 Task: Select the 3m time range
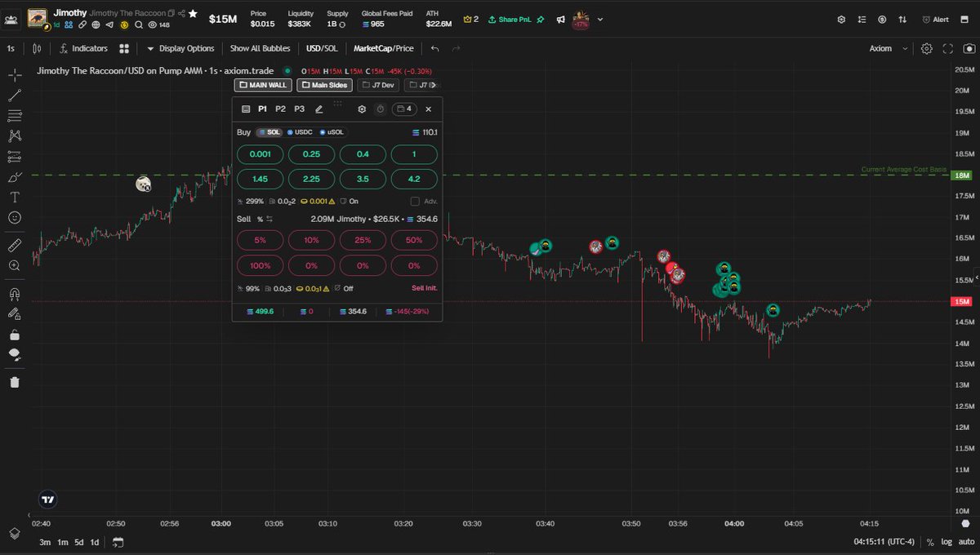click(45, 542)
